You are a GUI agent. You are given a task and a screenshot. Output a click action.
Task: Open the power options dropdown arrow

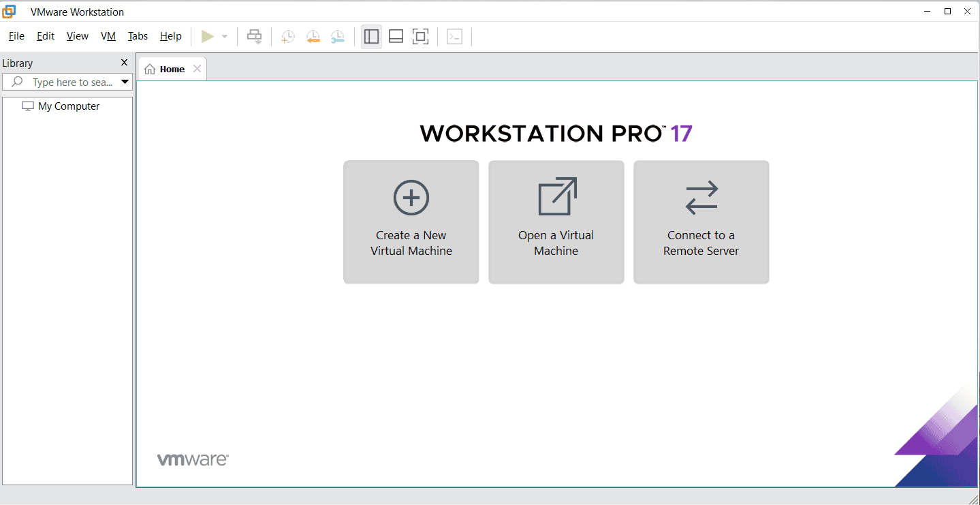pos(225,37)
